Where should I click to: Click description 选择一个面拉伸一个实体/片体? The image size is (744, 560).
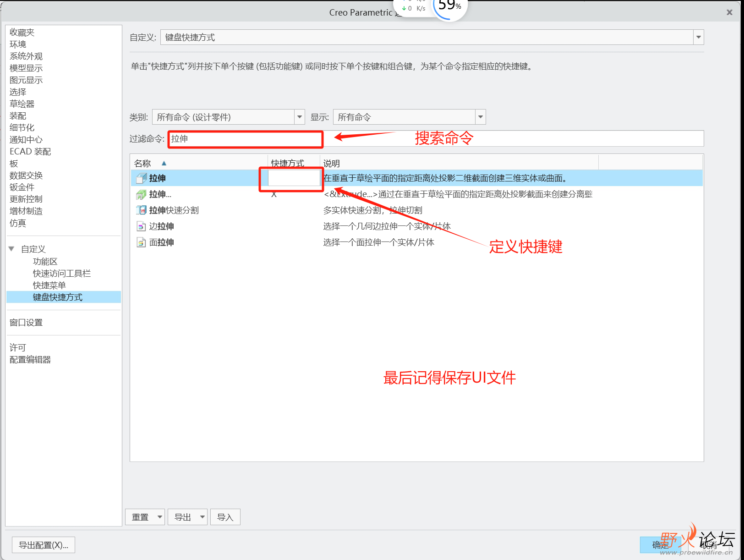coord(379,242)
